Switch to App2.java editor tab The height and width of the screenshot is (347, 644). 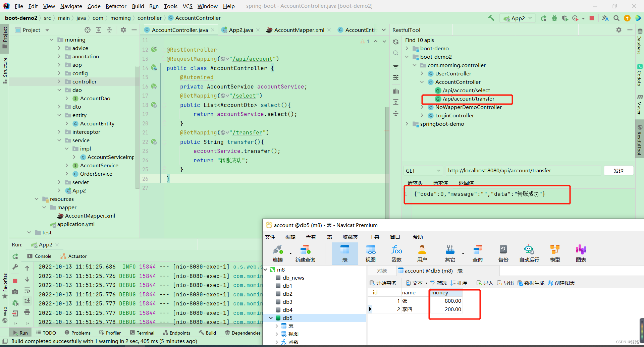pyautogui.click(x=241, y=30)
